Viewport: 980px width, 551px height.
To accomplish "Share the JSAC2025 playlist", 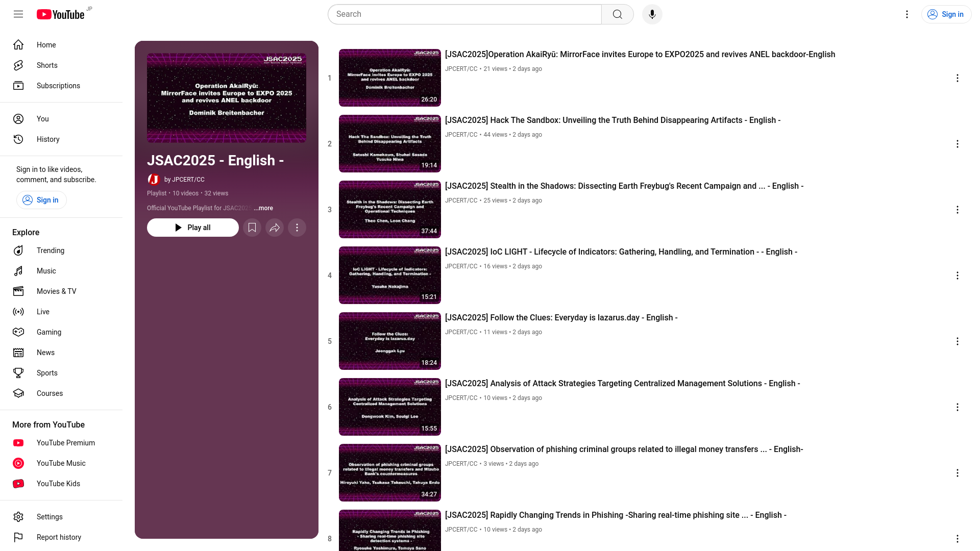I will coord(275,228).
